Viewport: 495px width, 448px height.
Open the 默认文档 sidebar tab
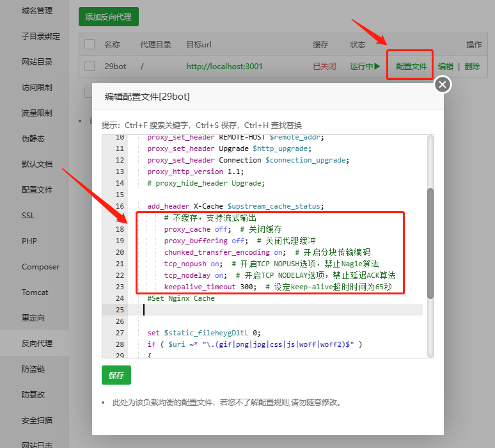click(x=37, y=164)
